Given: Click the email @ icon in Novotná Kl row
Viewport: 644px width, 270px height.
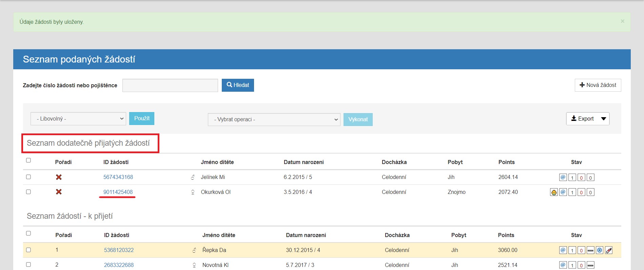Looking at the screenshot, I should (563, 265).
